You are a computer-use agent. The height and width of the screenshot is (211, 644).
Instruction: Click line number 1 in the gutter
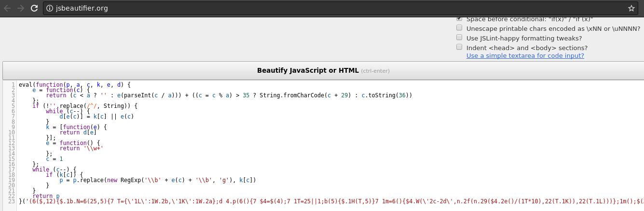coord(14,85)
